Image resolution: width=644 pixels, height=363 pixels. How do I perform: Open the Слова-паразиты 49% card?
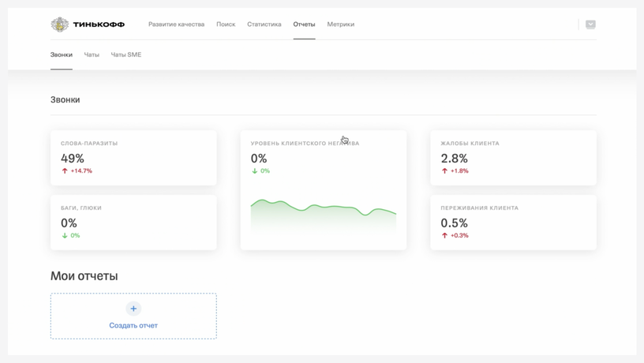coord(133,158)
